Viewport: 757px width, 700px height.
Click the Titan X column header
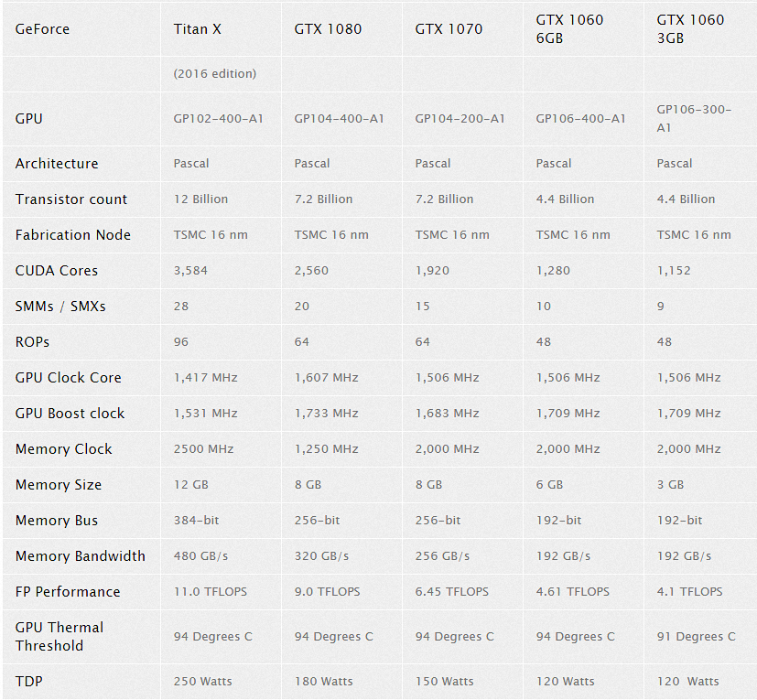197,29
